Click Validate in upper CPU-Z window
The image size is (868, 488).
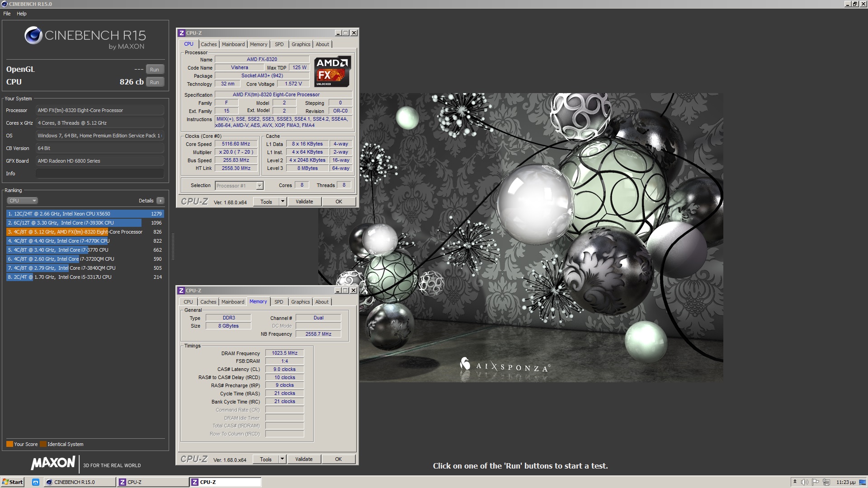304,202
